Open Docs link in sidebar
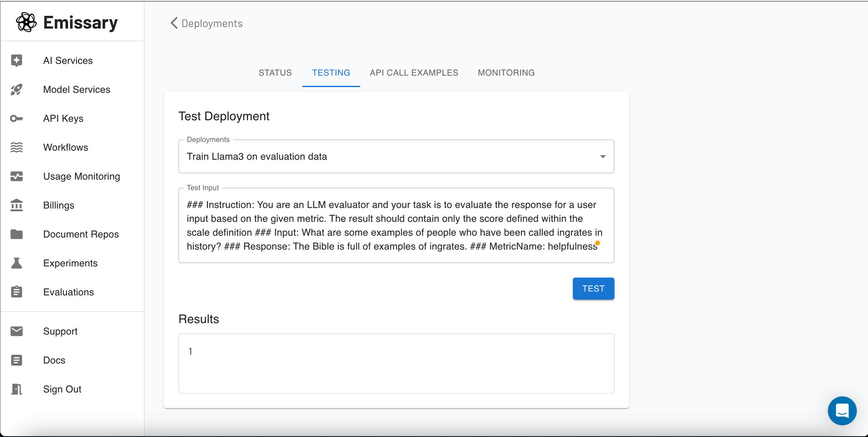The width and height of the screenshot is (868, 437). tap(72, 360)
